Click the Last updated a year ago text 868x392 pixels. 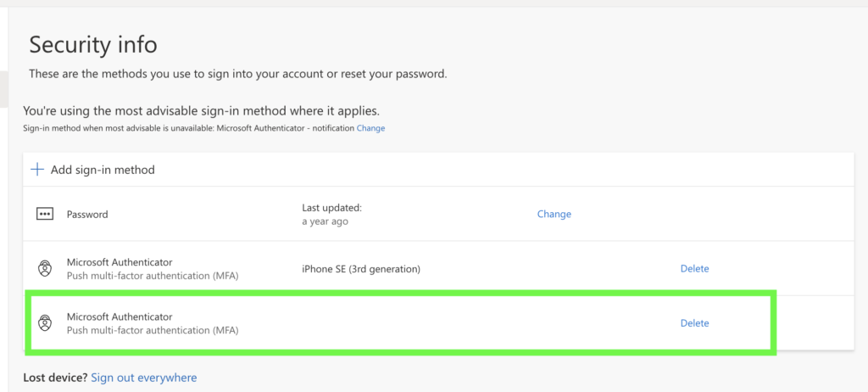point(331,215)
